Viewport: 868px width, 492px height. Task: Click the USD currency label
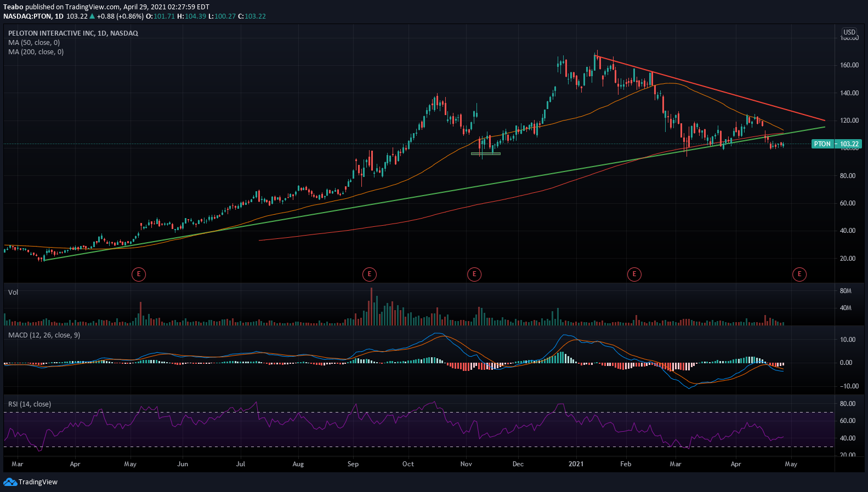849,32
